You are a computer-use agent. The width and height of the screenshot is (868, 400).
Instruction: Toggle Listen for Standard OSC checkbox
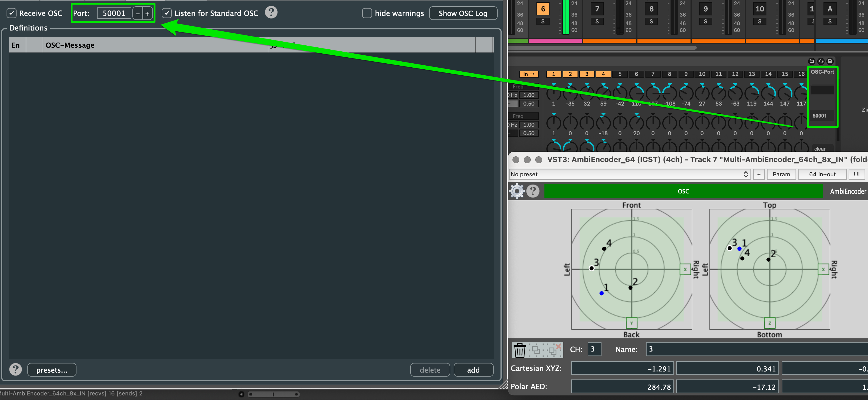click(167, 13)
